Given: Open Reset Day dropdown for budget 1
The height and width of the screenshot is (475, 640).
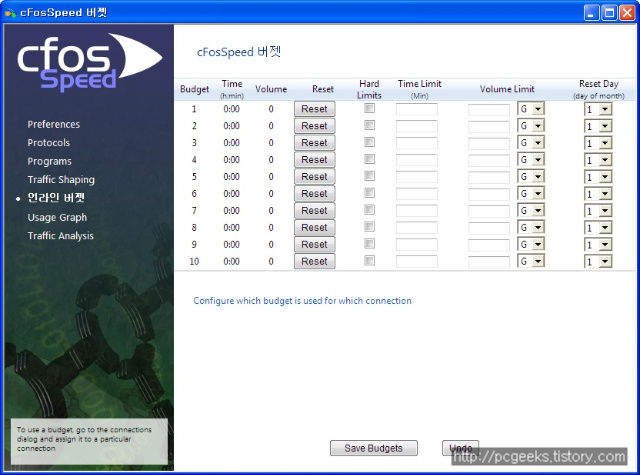Looking at the screenshot, I should (598, 109).
